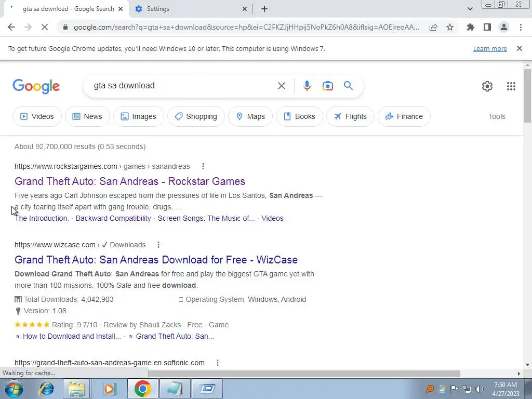Filter results by News
The image size is (532, 399).
[87, 116]
